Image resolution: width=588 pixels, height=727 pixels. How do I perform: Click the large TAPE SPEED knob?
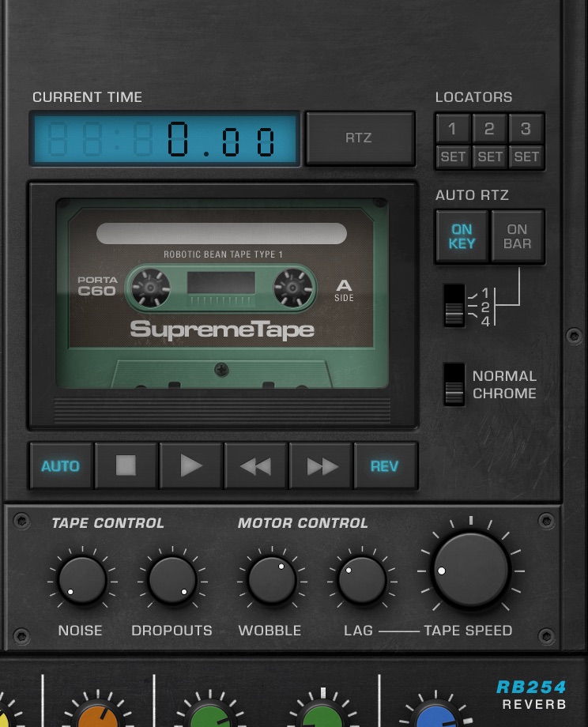pos(470,570)
